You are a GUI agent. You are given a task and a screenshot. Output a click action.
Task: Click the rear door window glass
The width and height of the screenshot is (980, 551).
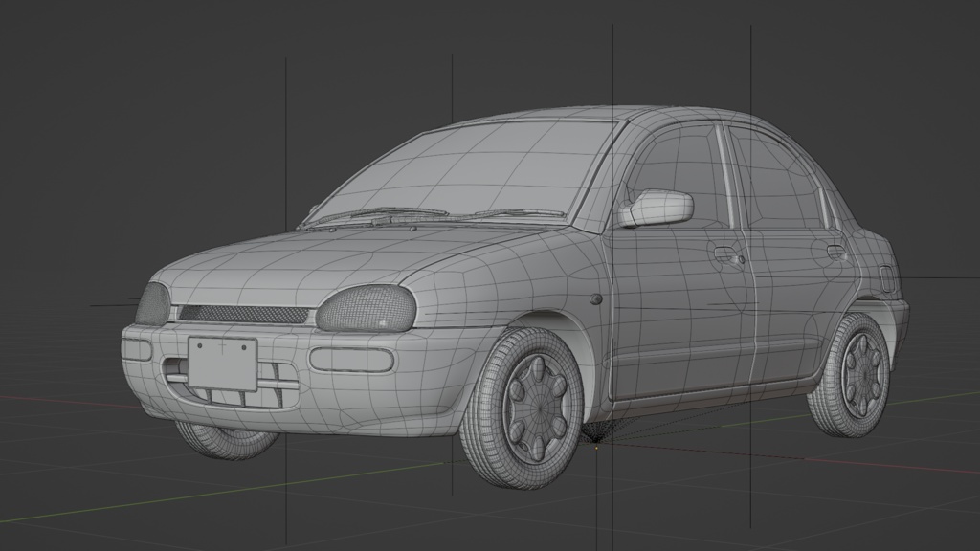(778, 178)
